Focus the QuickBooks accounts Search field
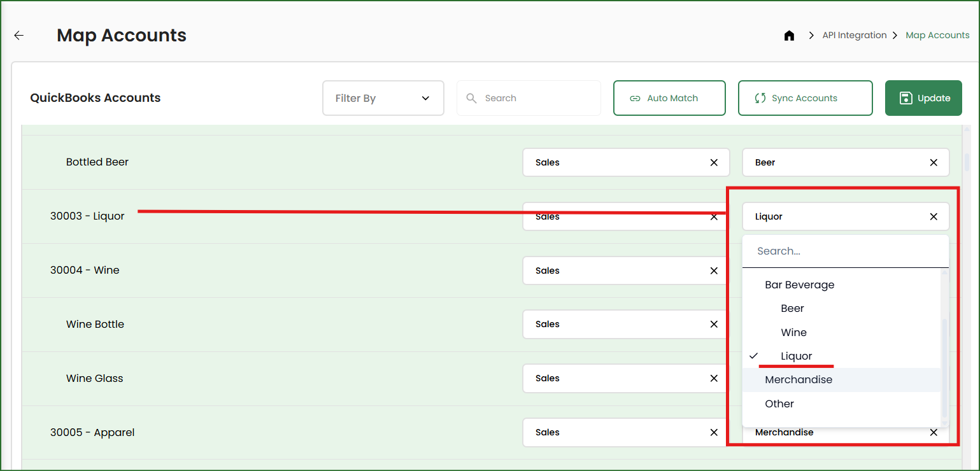 [x=529, y=98]
